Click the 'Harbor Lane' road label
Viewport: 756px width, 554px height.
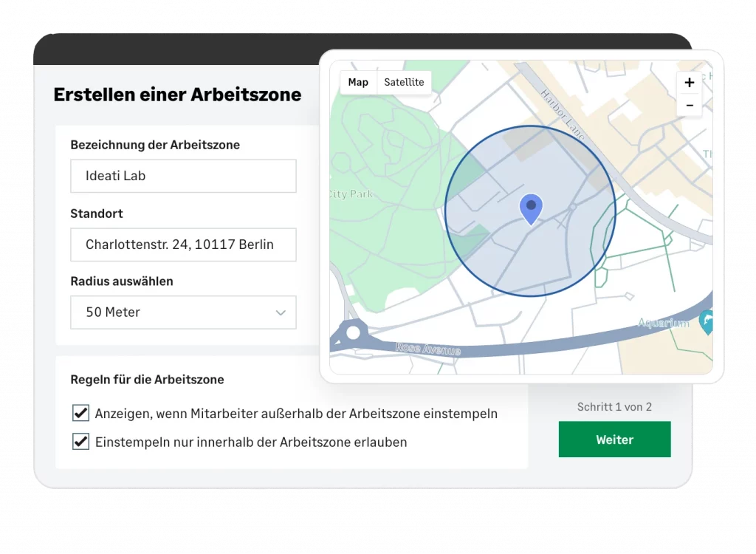(562, 114)
